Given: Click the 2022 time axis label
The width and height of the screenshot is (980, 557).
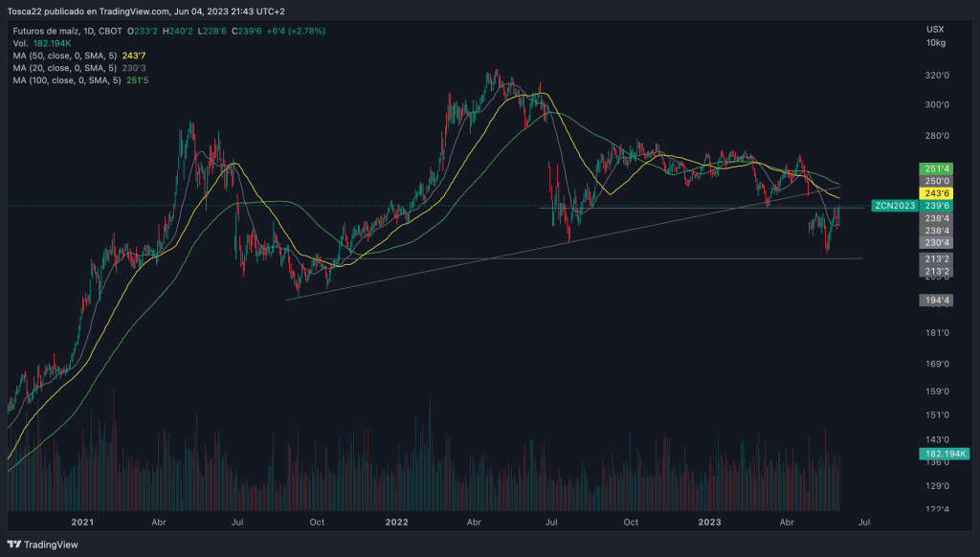Looking at the screenshot, I should (395, 523).
